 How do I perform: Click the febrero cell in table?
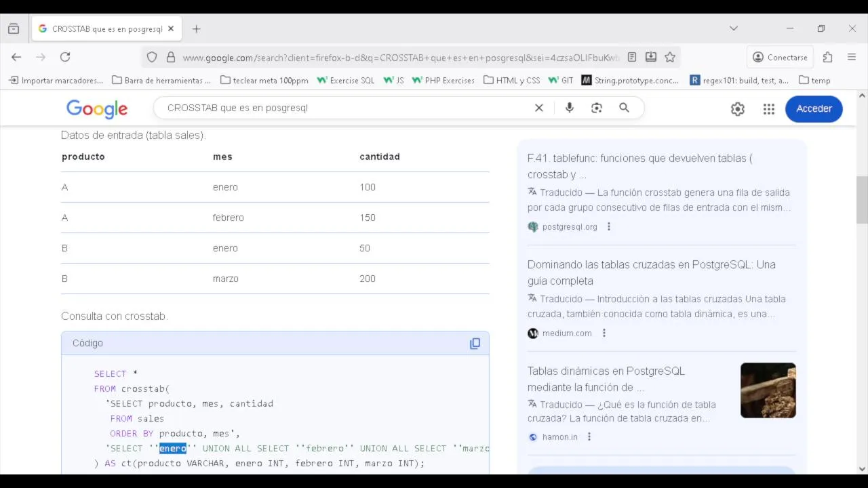coord(228,218)
